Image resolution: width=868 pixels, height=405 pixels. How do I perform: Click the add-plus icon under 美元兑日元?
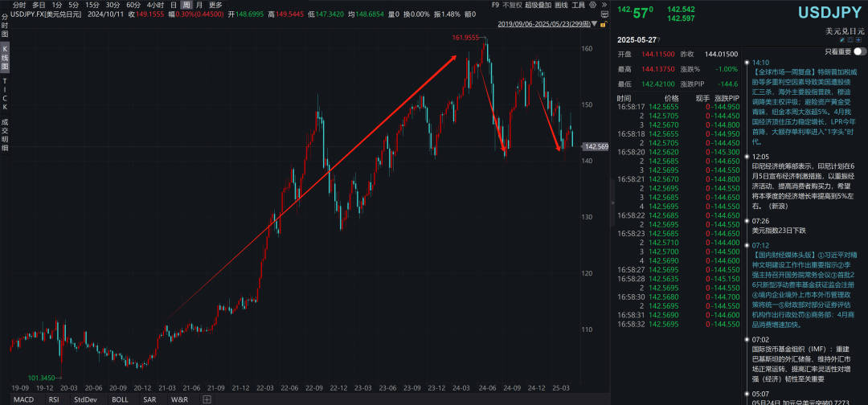859,40
